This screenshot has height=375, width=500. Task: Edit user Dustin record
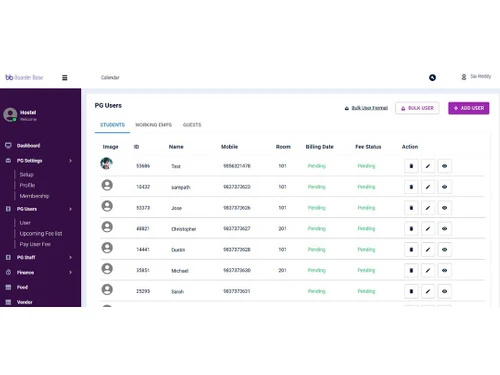coord(428,250)
